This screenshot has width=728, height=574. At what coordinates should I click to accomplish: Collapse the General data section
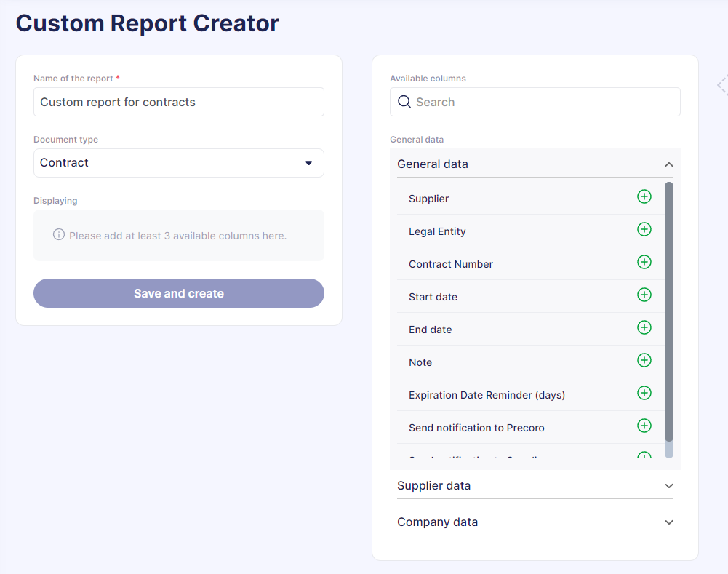(668, 164)
